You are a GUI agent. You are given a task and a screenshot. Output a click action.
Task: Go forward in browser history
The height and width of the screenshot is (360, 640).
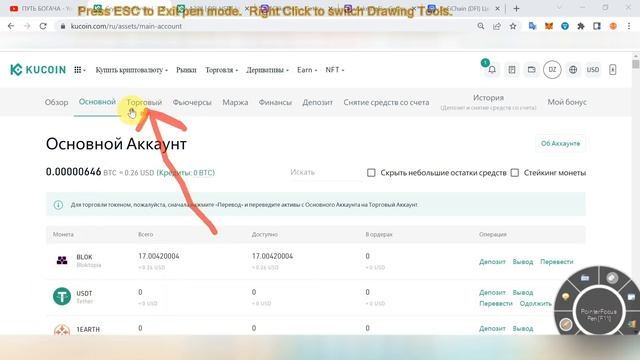27,26
